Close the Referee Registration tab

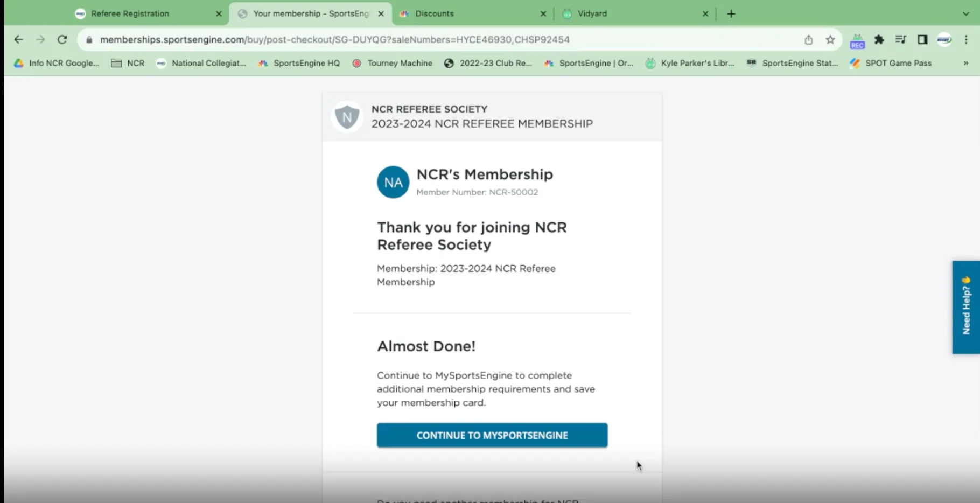(x=219, y=14)
